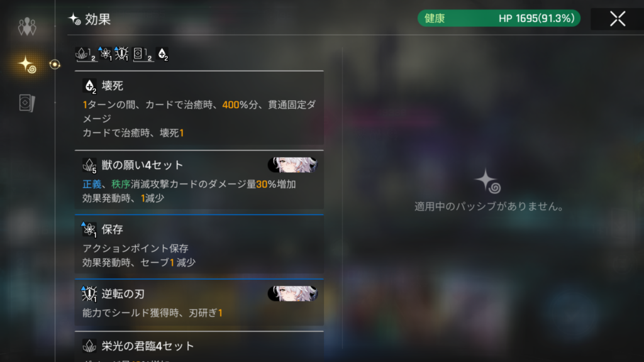Select the effects sparkle sidebar icon
This screenshot has height=362, width=644.
pyautogui.click(x=27, y=65)
